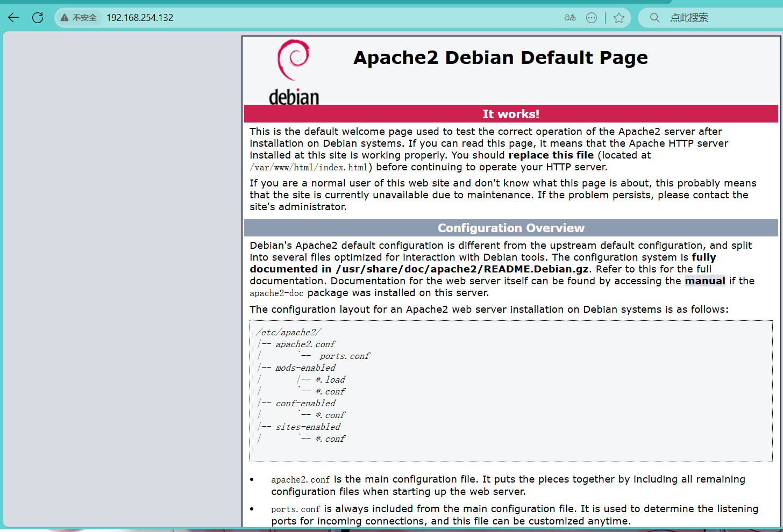Click the Configuration Overview header bar
The image size is (783, 532).
coord(511,228)
